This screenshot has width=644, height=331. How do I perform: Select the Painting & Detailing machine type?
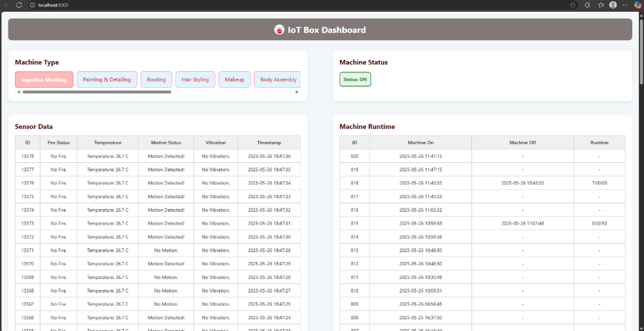[x=107, y=79]
